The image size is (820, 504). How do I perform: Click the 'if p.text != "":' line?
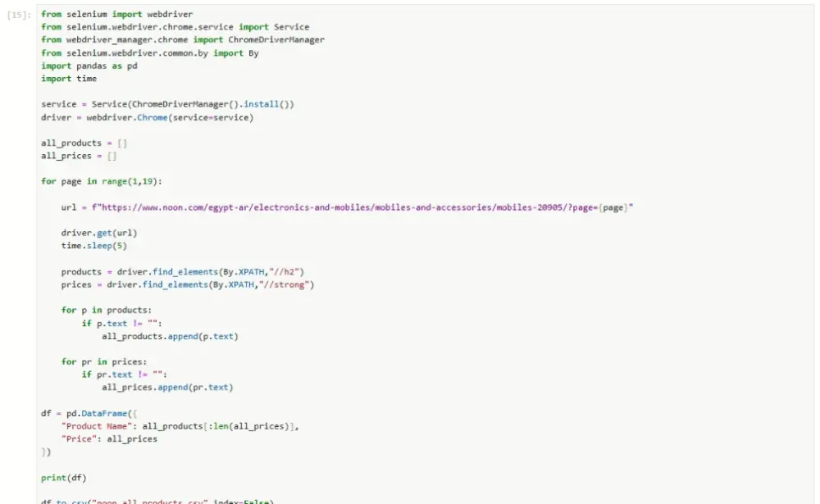tap(121, 323)
